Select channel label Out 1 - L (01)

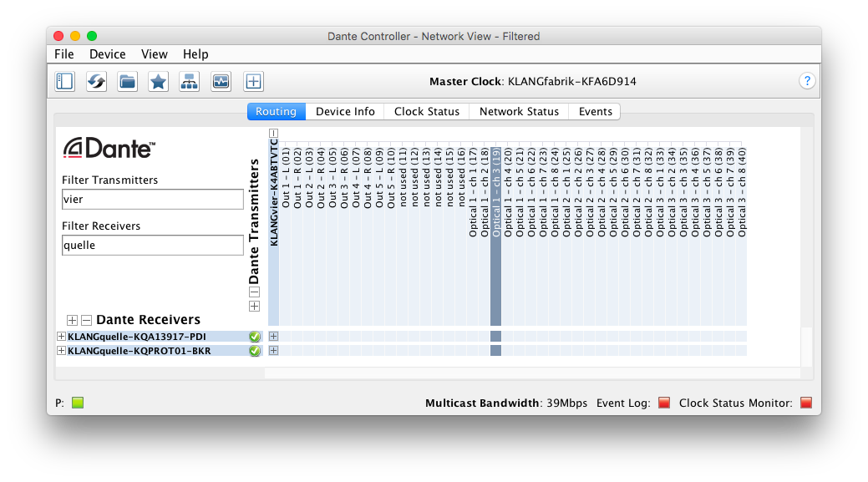coord(286,178)
